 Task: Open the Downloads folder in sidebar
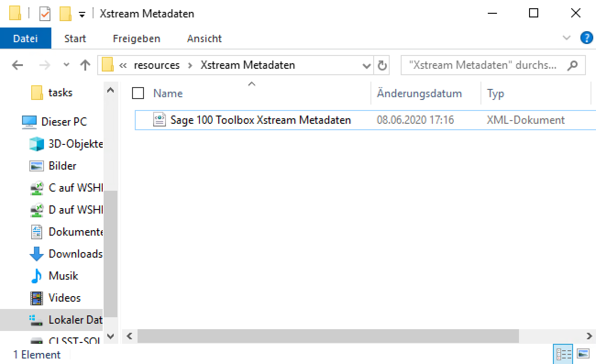(x=75, y=254)
